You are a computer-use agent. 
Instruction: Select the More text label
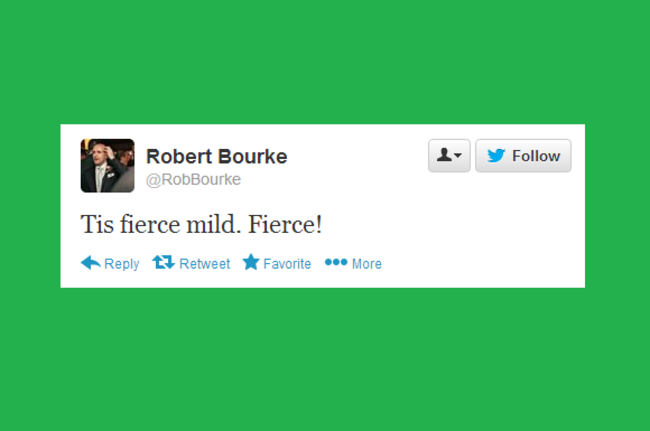[367, 264]
